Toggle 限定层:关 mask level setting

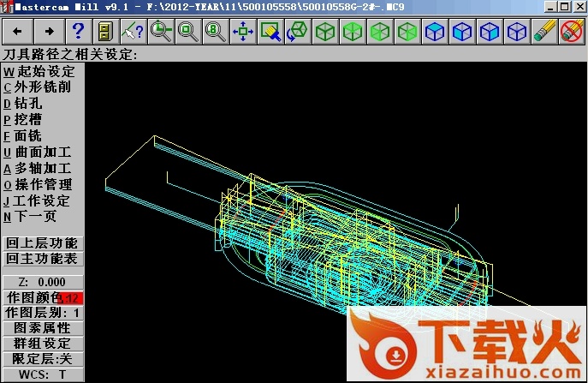pos(43,359)
